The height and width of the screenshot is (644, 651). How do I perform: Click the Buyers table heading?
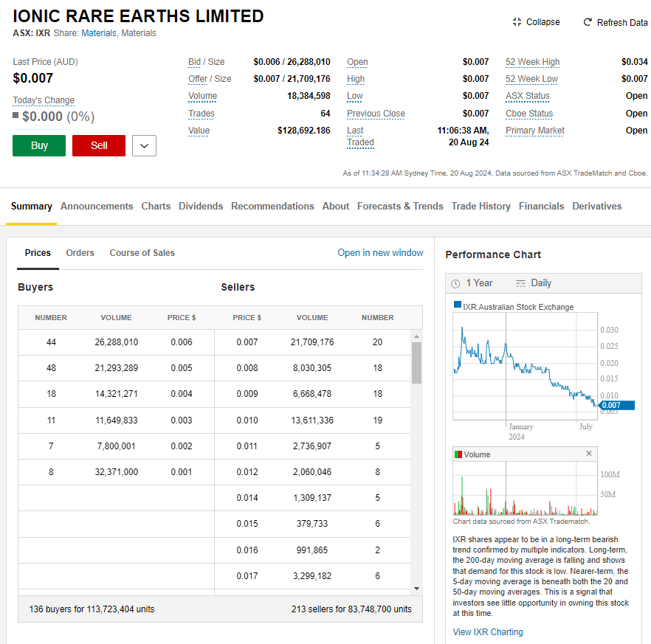click(35, 287)
